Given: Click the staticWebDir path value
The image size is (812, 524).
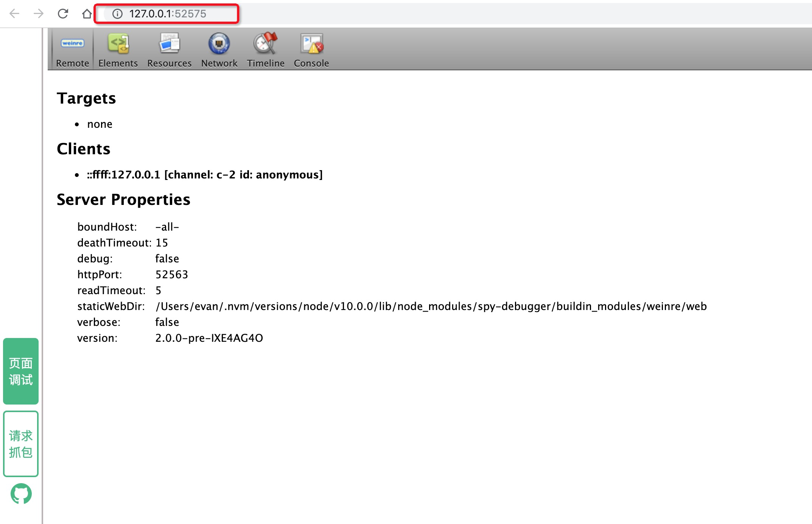Looking at the screenshot, I should pos(431,306).
